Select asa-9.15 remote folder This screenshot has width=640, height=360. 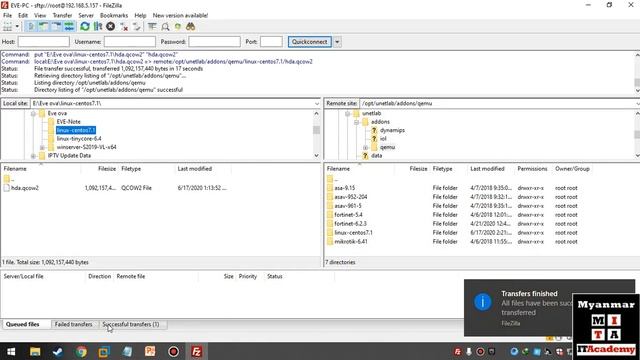[x=344, y=188]
